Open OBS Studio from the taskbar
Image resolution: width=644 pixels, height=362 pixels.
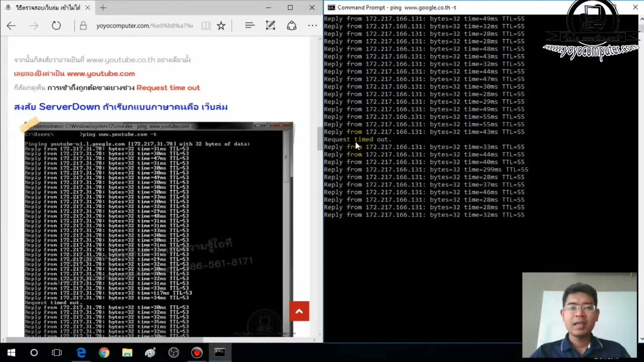click(174, 352)
